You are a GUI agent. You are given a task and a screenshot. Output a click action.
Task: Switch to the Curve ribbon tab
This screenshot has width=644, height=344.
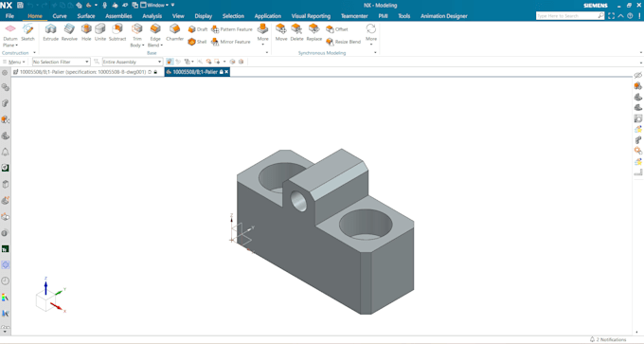(x=60, y=16)
